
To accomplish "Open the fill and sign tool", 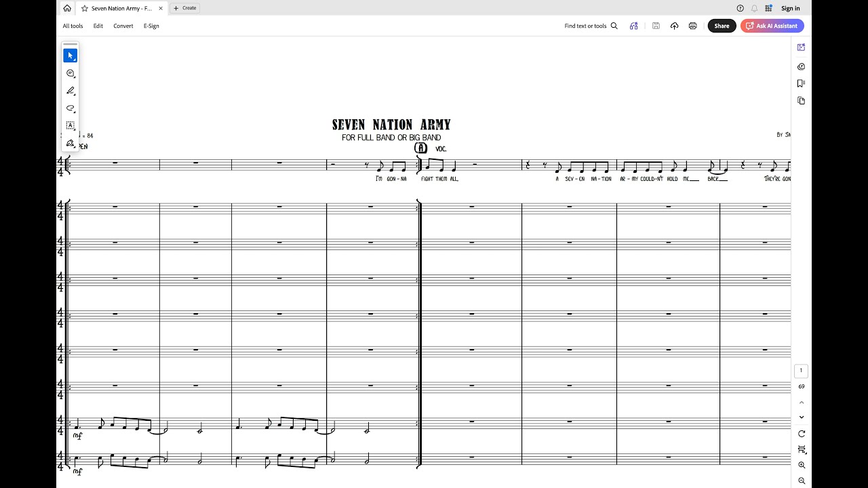I will pos(70,143).
